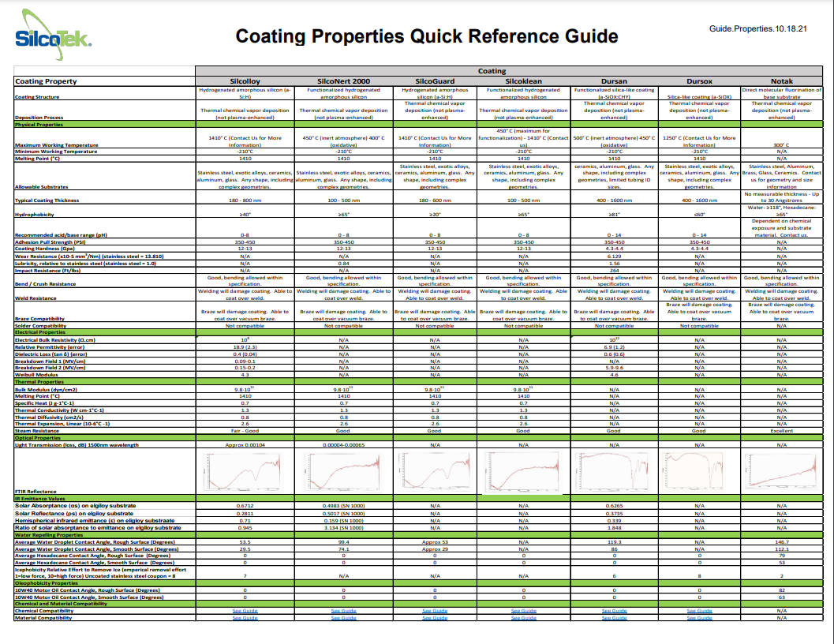This screenshot has width=834, height=644.
Task: Click Dursan impact resistance value 264
Action: click(x=615, y=271)
